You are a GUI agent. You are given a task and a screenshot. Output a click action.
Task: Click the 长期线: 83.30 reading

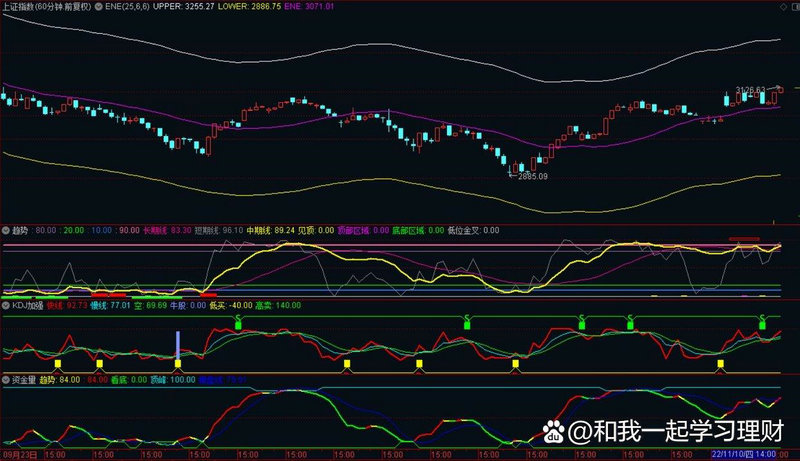[167, 230]
